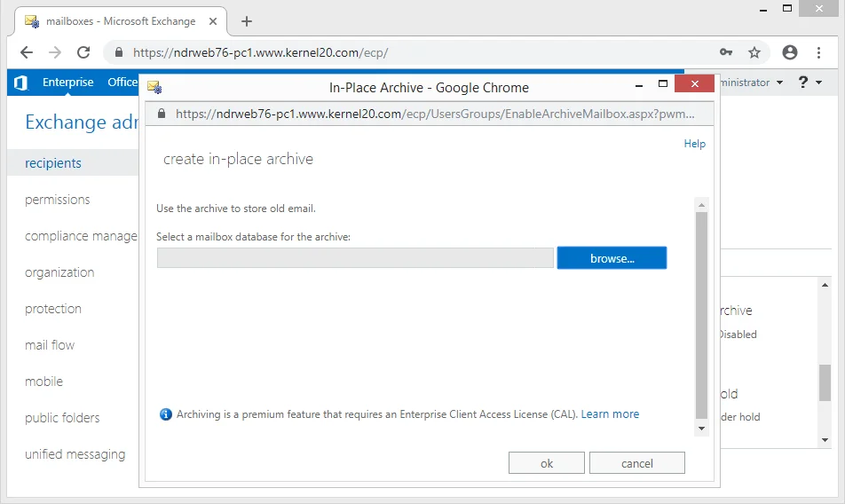845x504 pixels.
Task: Open organization in the left navigation
Action: pyautogui.click(x=59, y=272)
